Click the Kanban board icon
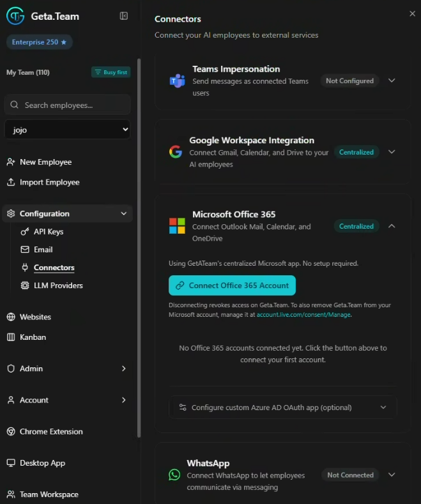Screen dimensions: 421x504 [11, 337]
